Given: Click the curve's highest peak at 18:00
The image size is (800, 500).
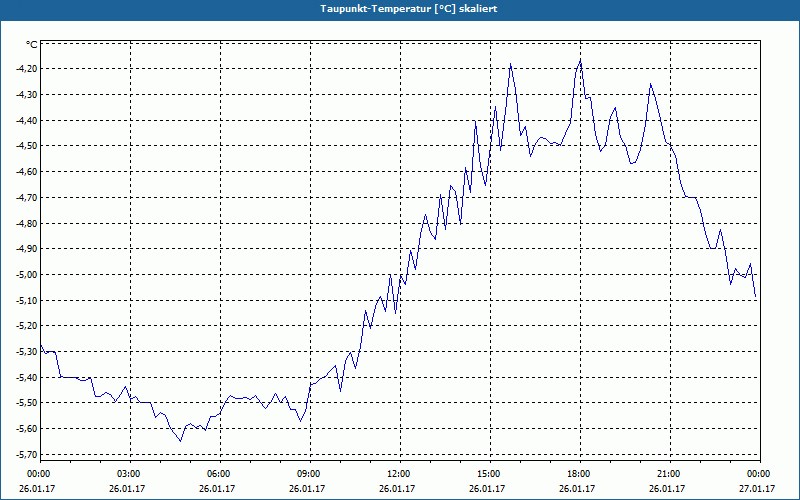Looking at the screenshot, I should coord(580,60).
